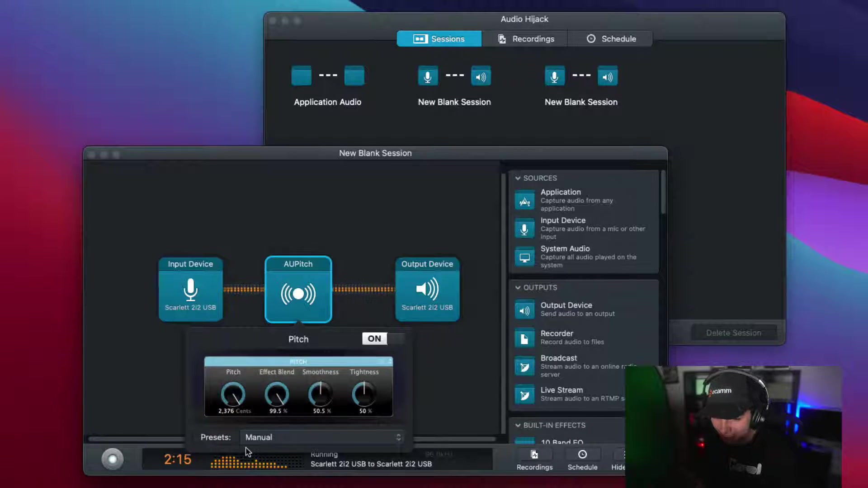Select the AUPitch effect block
This screenshot has height=488, width=868.
coord(298,289)
